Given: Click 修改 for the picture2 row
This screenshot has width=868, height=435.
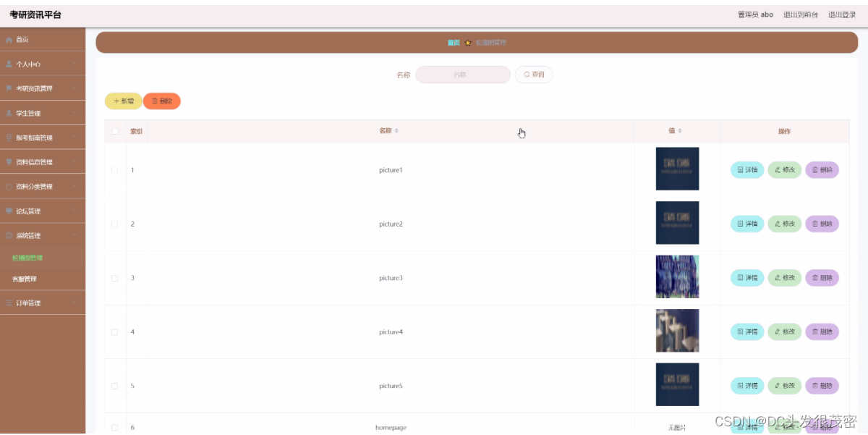Looking at the screenshot, I should pos(785,224).
